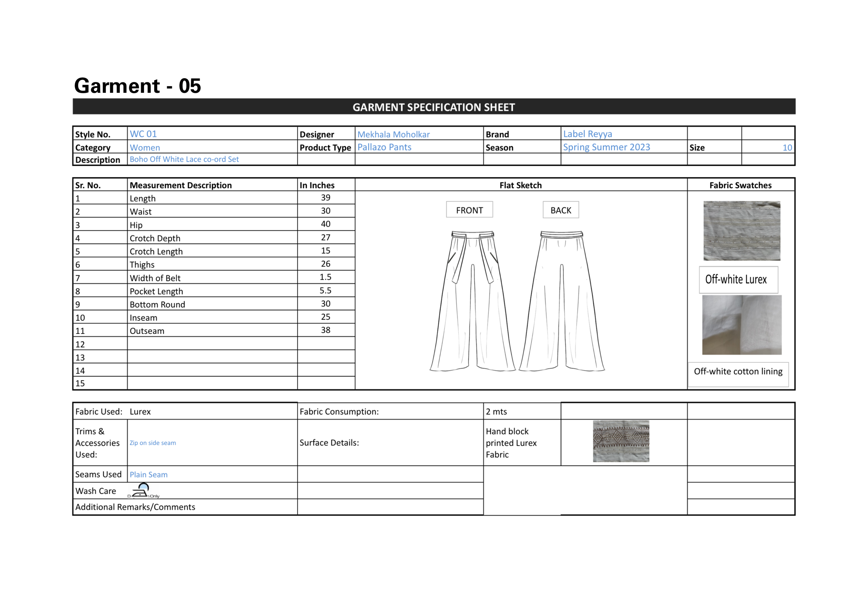Select the Off-white Lurex fabric swatch image

[x=742, y=231]
